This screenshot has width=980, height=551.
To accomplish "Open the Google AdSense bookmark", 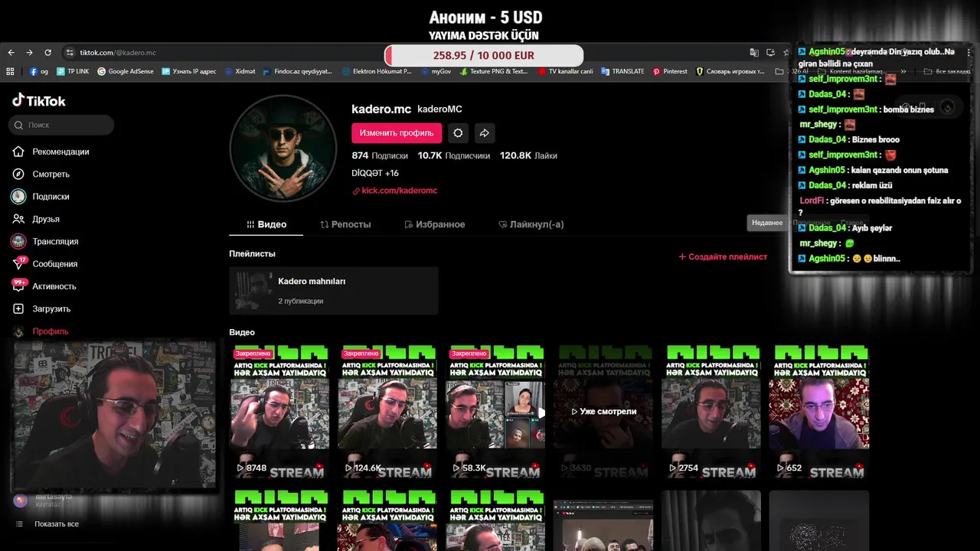I will point(126,71).
